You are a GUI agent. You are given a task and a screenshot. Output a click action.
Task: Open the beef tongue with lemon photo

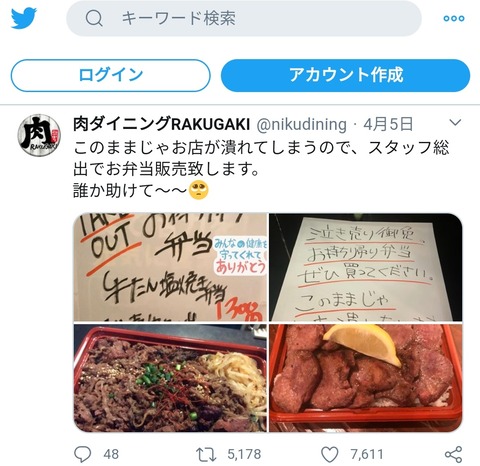366,378
